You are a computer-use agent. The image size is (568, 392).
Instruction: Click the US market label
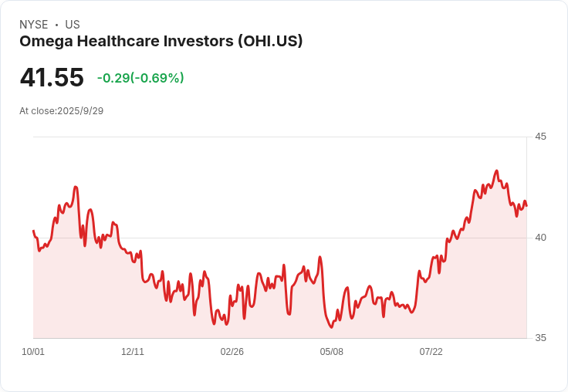click(x=73, y=25)
